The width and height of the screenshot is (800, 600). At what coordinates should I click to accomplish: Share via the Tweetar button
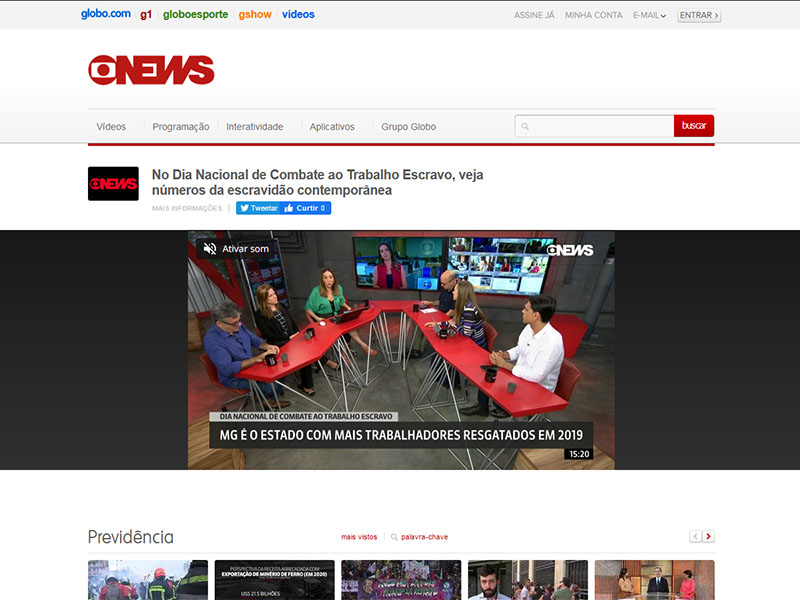[x=259, y=208]
